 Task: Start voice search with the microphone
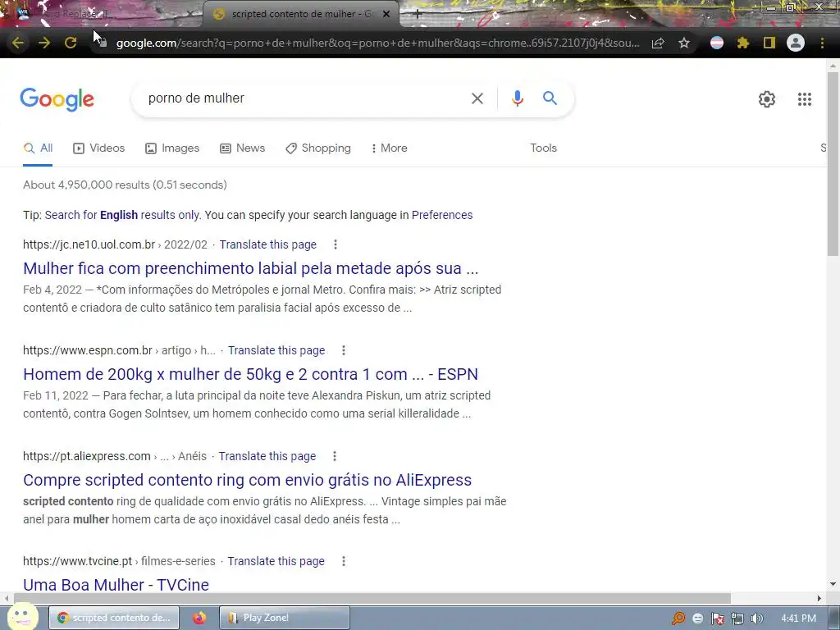pos(517,98)
